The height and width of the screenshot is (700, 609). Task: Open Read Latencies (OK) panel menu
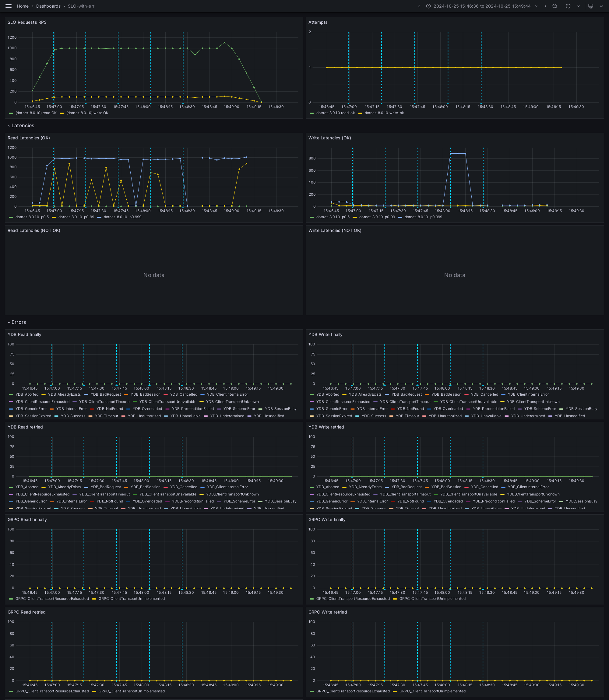[29, 138]
